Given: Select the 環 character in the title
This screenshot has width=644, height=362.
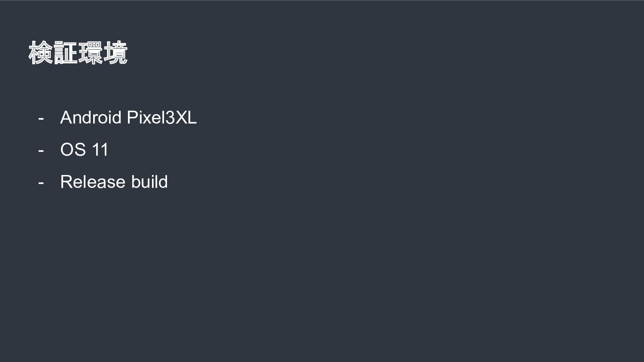Looking at the screenshot, I should [x=91, y=53].
